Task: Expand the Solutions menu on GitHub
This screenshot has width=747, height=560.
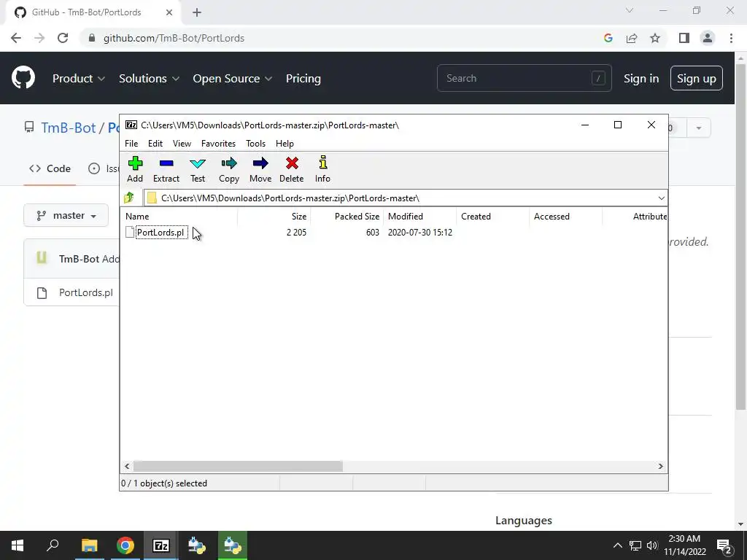Action: pos(149,79)
